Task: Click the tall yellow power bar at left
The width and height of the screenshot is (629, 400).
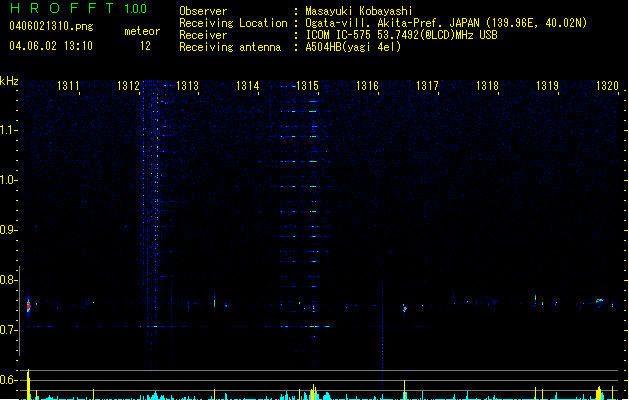Action: (28, 384)
